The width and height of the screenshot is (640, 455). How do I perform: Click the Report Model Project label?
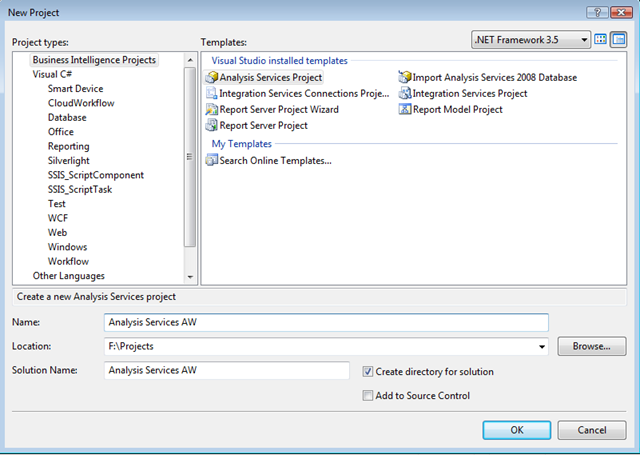tap(458, 109)
